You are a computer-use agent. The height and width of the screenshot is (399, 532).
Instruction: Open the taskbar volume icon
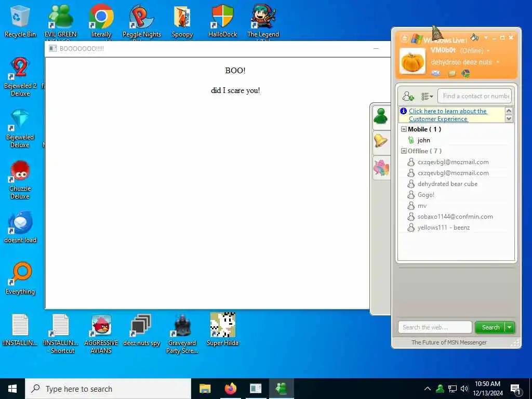tap(464, 389)
